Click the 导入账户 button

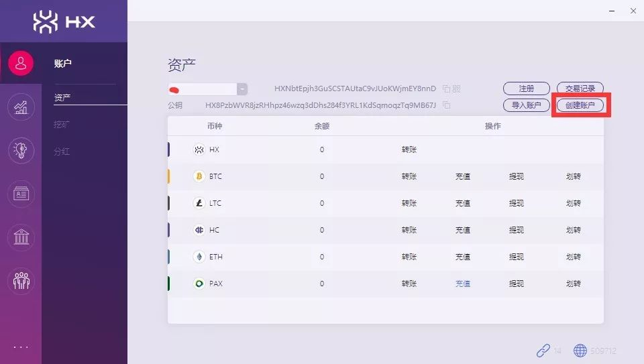tap(526, 105)
